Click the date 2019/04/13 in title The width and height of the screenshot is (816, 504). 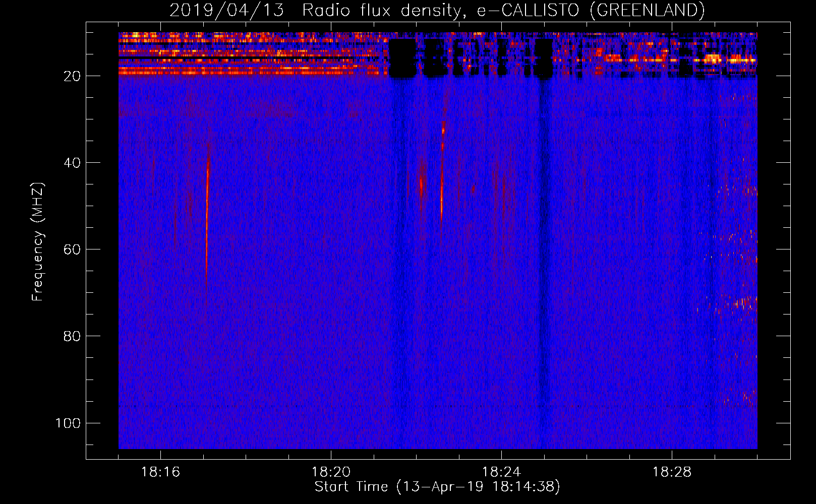click(226, 10)
